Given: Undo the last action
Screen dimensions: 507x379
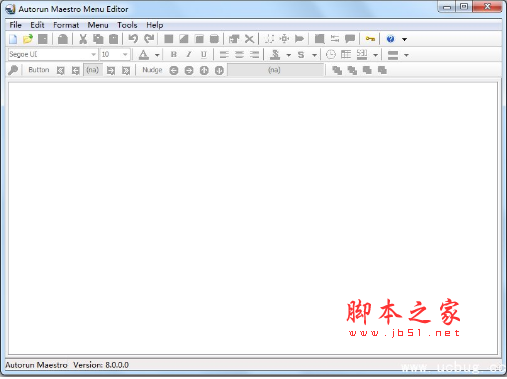Looking at the screenshot, I should [x=133, y=39].
